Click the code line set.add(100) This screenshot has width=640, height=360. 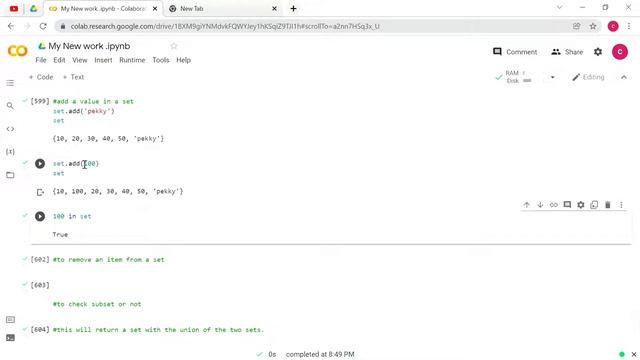click(76, 164)
